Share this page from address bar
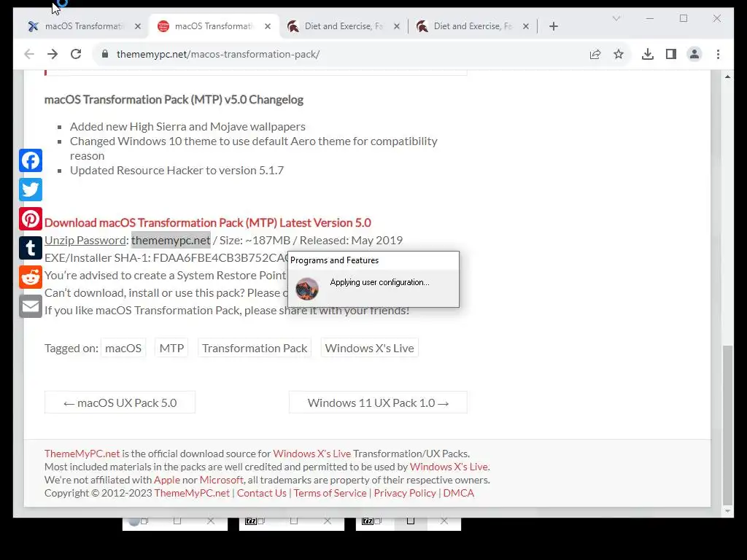The width and height of the screenshot is (747, 560). [595, 54]
